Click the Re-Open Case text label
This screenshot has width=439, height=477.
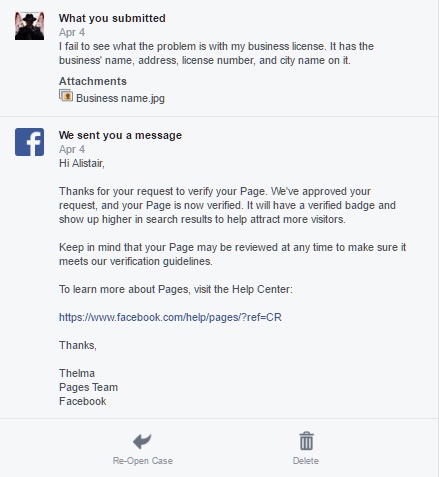coord(143,461)
